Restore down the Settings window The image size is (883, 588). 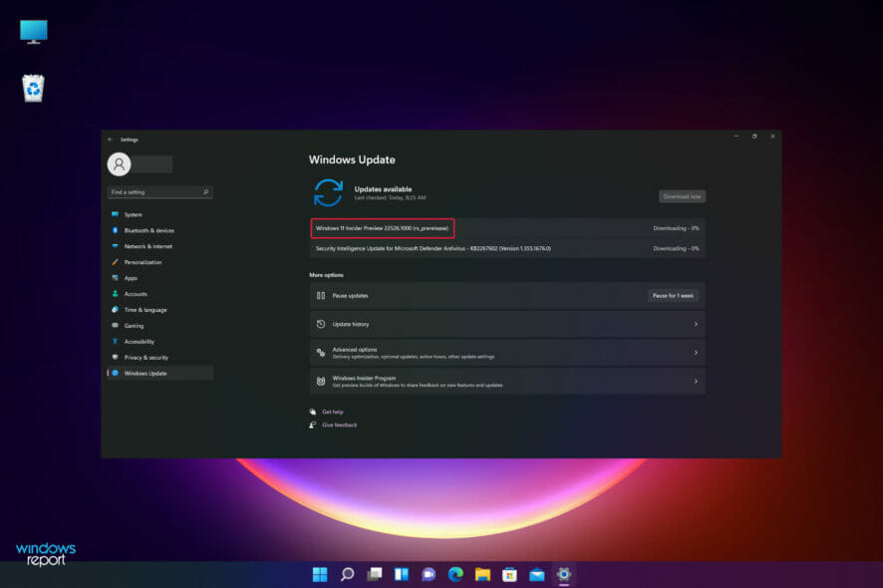pos(754,137)
